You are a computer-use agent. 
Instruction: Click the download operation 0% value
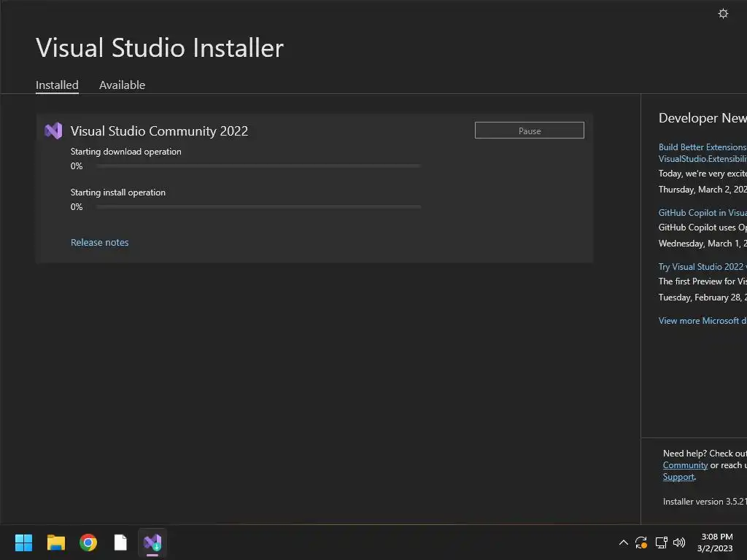[77, 166]
